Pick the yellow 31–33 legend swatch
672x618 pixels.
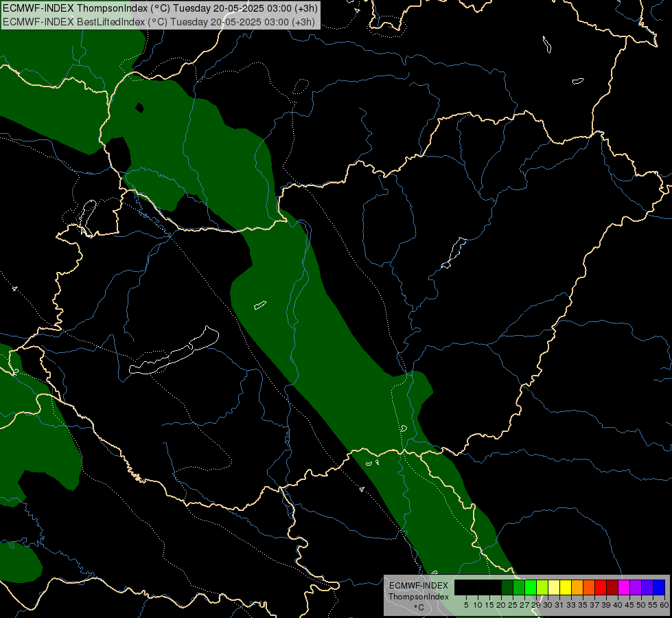(566, 587)
